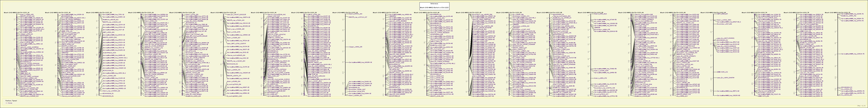The image size is (868, 108).
Task: Click the BxCltr11223_1B map title
Action: click(x=58, y=13)
